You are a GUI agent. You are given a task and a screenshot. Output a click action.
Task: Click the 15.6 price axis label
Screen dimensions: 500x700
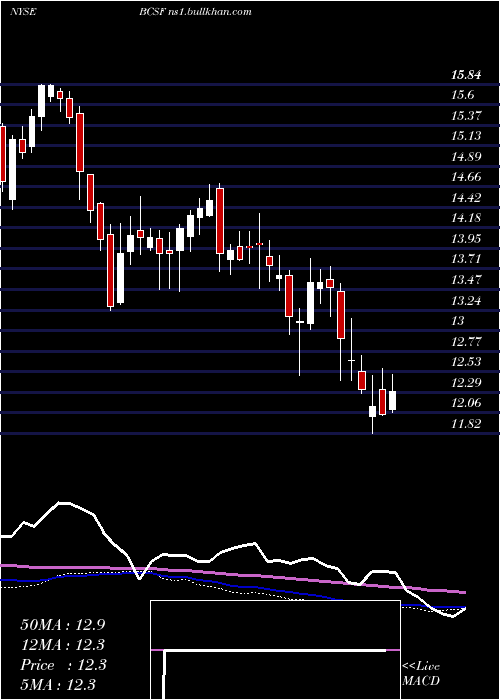(x=462, y=95)
